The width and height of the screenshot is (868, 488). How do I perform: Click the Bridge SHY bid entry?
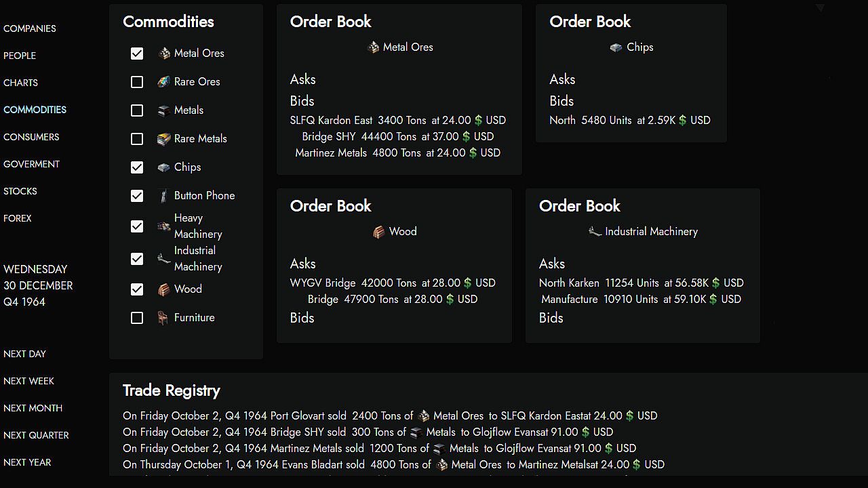click(397, 136)
